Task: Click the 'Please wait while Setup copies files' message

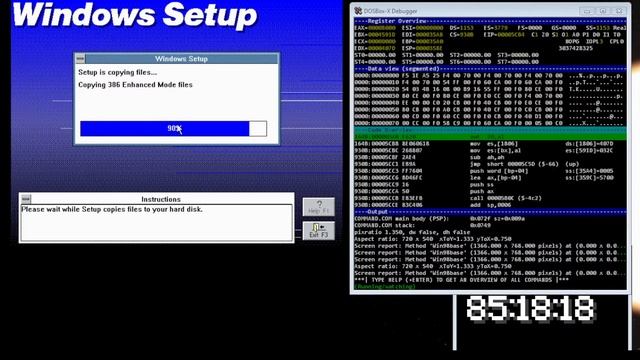Action: pyautogui.click(x=112, y=209)
